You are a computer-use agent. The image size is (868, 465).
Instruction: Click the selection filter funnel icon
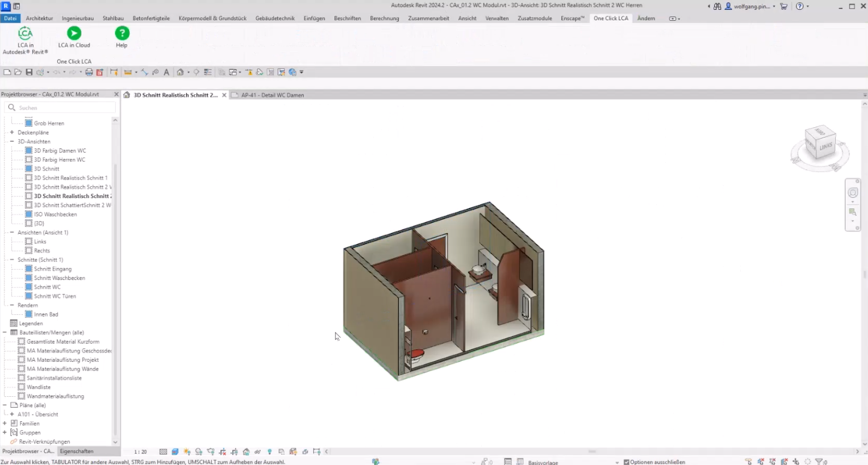(x=819, y=462)
